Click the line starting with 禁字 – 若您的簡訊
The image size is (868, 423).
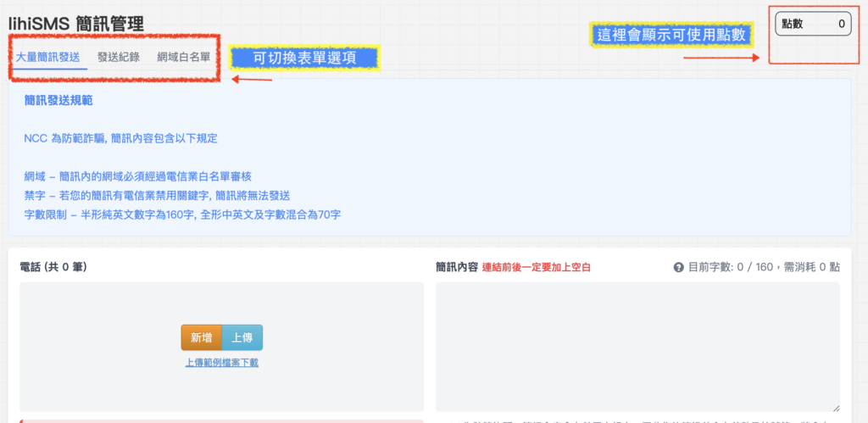pos(157,196)
